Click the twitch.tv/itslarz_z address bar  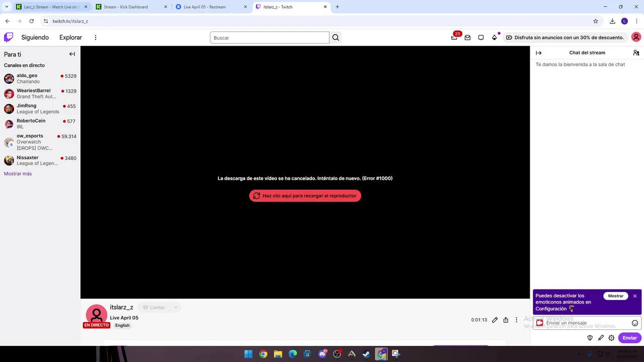322,21
